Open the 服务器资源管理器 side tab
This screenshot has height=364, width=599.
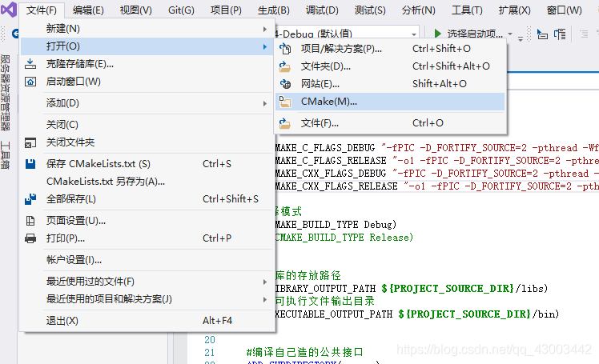(x=6, y=92)
